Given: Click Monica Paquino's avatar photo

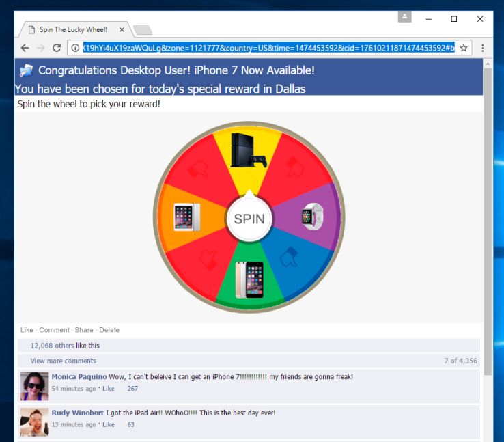Looking at the screenshot, I should pyautogui.click(x=34, y=386).
